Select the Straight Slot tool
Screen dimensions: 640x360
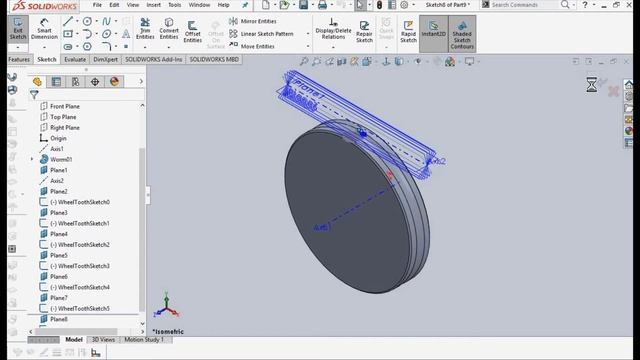(x=68, y=47)
